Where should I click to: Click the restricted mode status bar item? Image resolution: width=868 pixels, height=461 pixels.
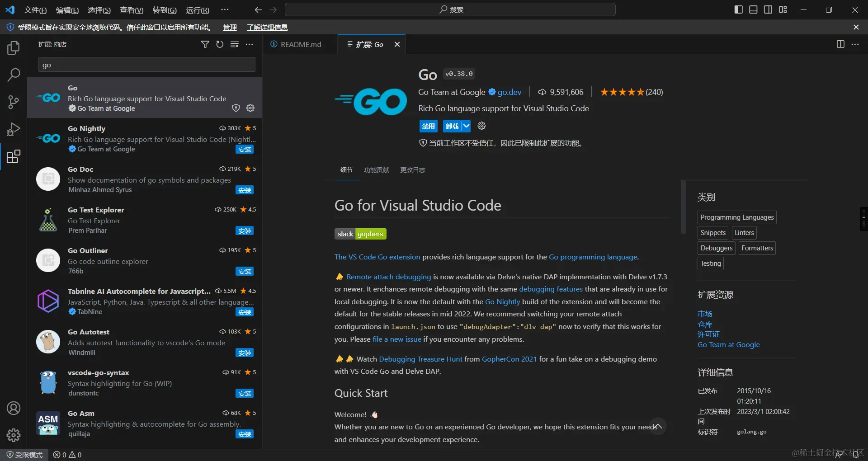tap(24, 455)
